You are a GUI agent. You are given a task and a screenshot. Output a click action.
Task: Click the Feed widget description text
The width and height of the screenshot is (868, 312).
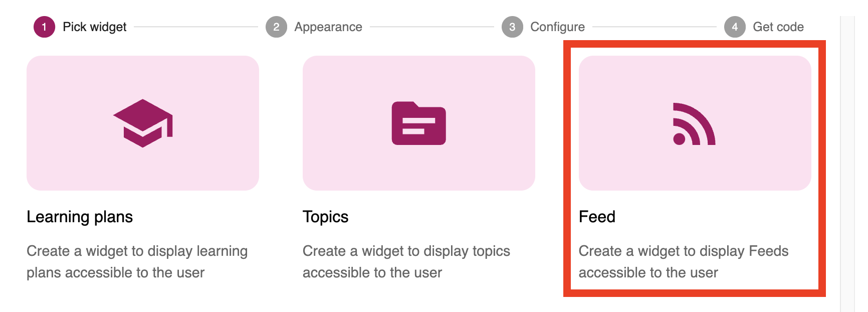(684, 261)
